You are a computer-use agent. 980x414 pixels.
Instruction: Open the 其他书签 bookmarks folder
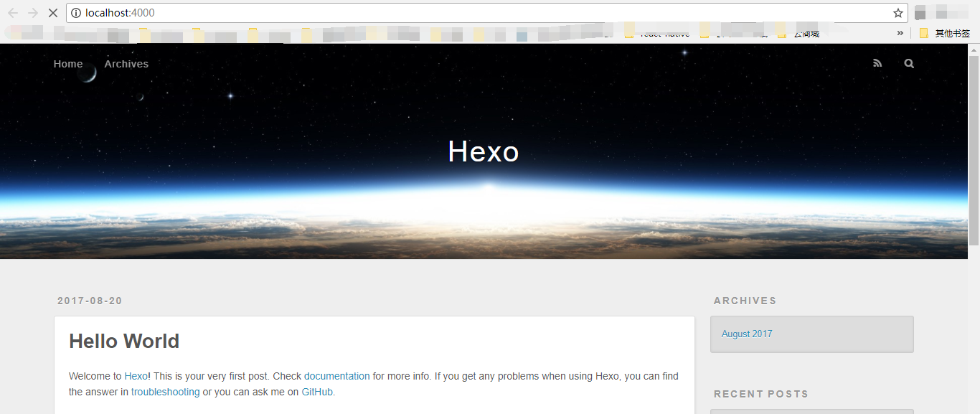pos(945,33)
